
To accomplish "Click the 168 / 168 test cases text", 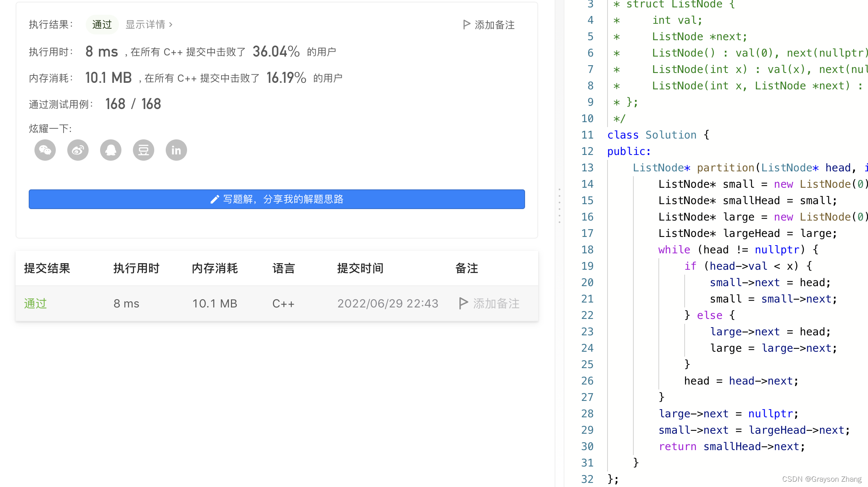I will (133, 104).
